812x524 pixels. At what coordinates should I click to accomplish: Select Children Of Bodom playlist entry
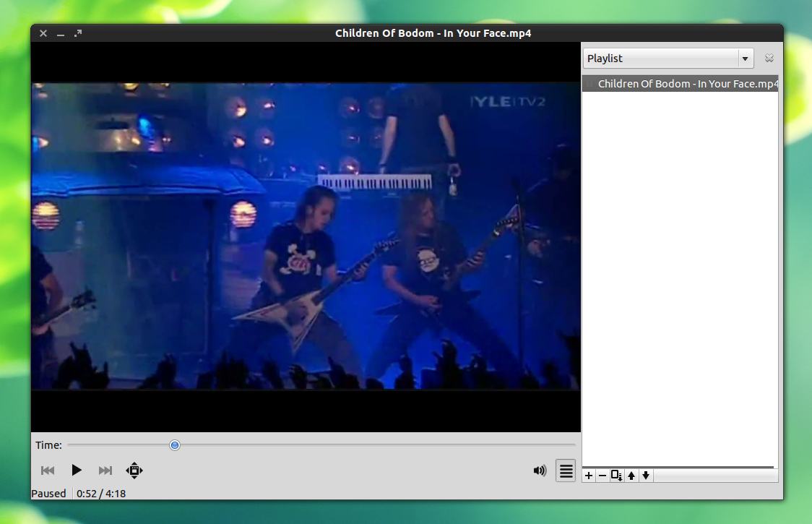click(x=680, y=83)
